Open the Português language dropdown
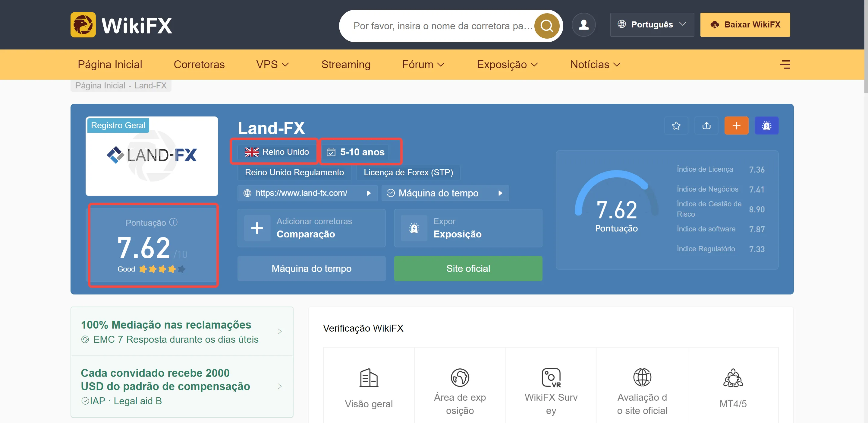 652,25
